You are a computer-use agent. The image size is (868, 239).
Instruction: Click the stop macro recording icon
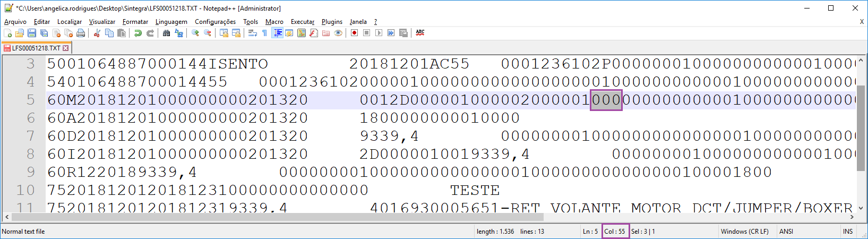tap(367, 33)
